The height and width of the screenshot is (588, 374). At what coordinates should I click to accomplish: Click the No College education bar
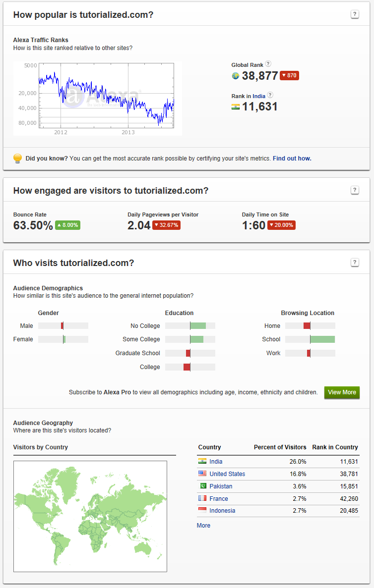pyautogui.click(x=190, y=325)
